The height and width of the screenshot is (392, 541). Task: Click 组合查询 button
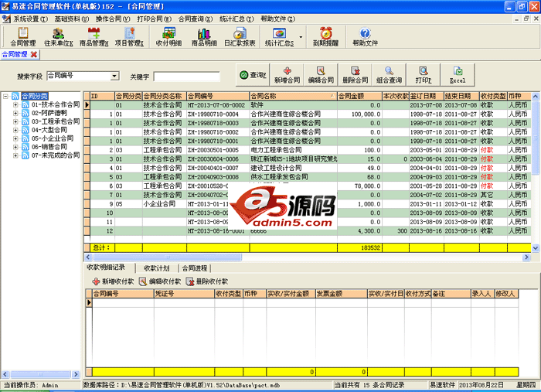pos(389,75)
